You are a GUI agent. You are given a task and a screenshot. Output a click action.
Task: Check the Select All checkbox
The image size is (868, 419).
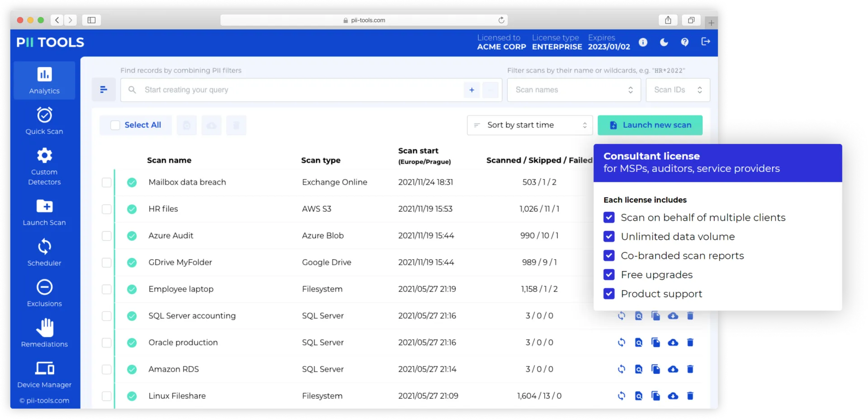115,125
